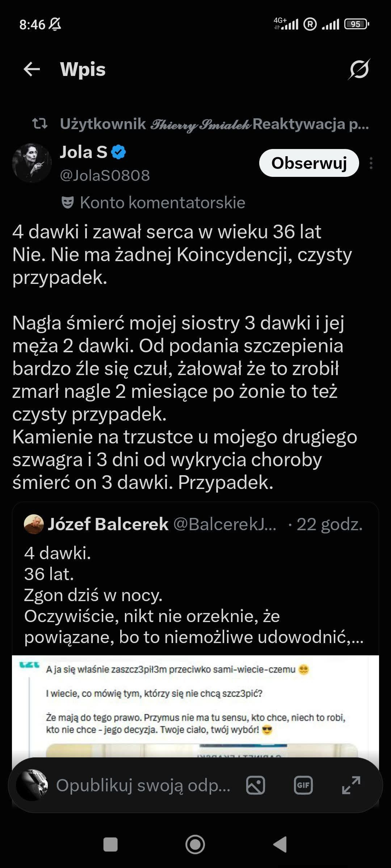Tap the blue verified badge of Jola S

pos(118,152)
